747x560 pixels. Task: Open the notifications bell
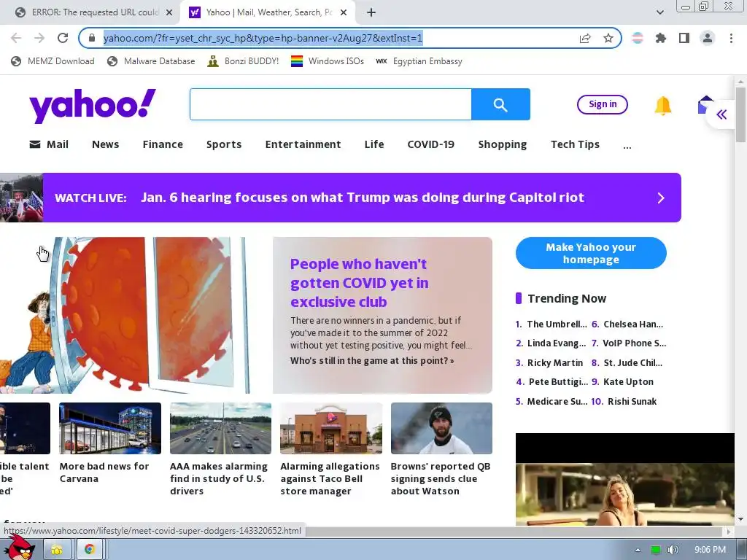662,105
